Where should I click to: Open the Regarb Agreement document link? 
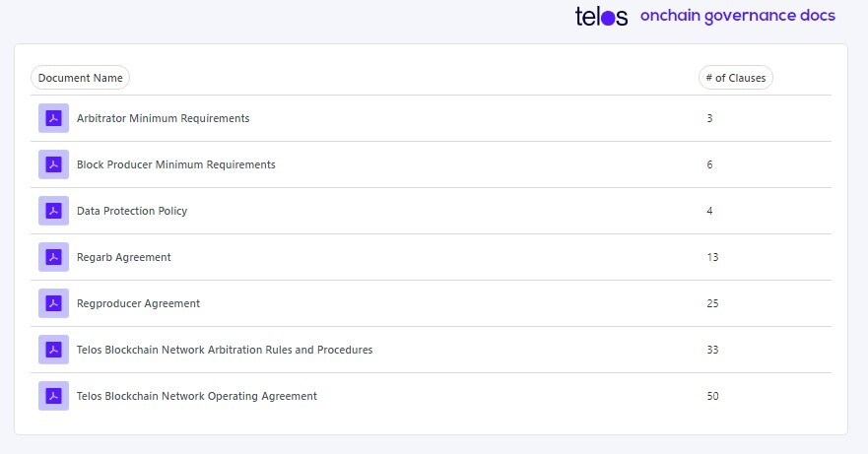point(124,257)
